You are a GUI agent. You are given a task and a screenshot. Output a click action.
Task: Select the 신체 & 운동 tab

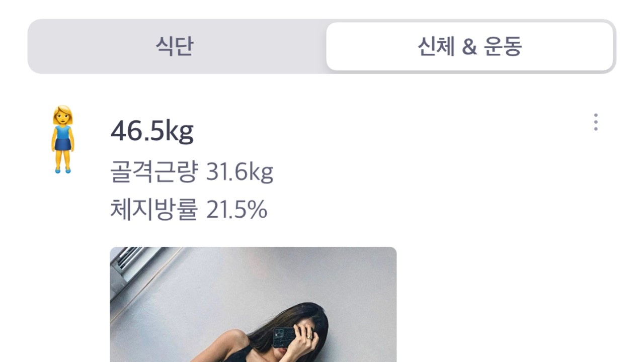[x=470, y=46]
